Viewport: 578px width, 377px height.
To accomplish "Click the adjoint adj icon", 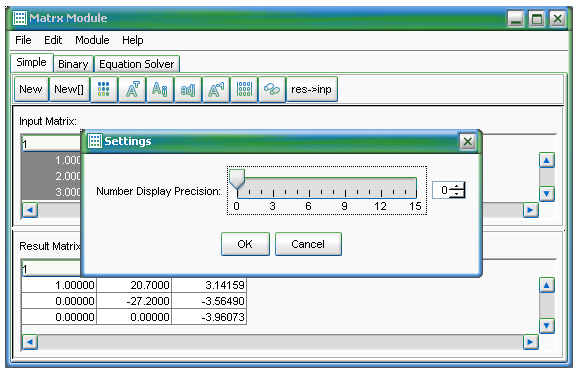I will pos(188,89).
